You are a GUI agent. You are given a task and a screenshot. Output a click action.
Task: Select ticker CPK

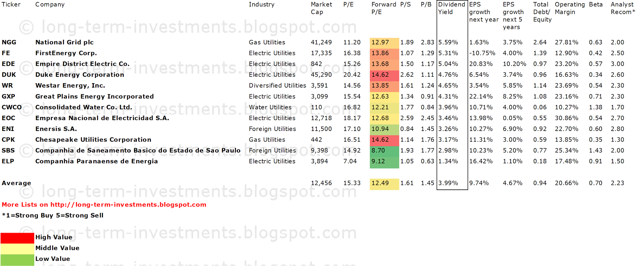8,140
